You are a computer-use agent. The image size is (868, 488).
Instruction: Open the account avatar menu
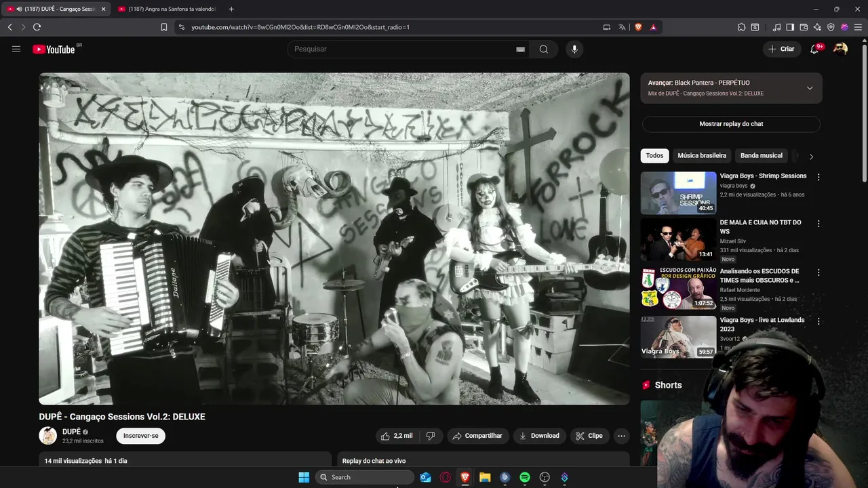coord(840,49)
